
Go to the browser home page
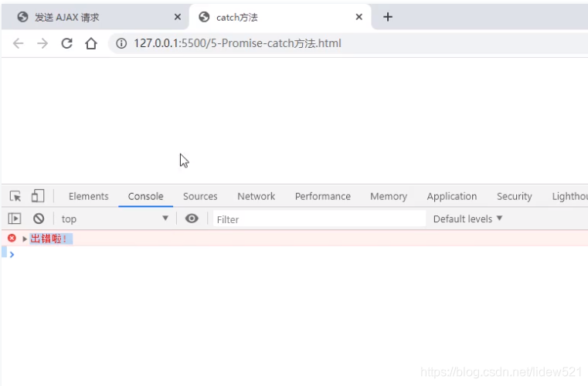(x=91, y=43)
